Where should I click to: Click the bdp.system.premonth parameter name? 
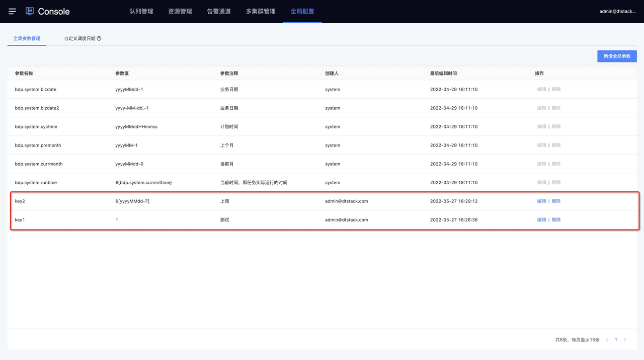(x=38, y=145)
